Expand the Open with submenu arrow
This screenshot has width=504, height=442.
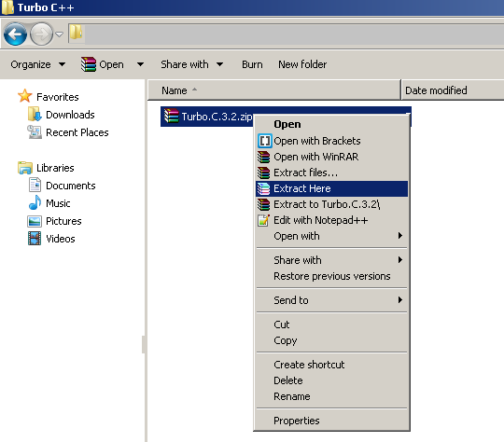(x=400, y=236)
